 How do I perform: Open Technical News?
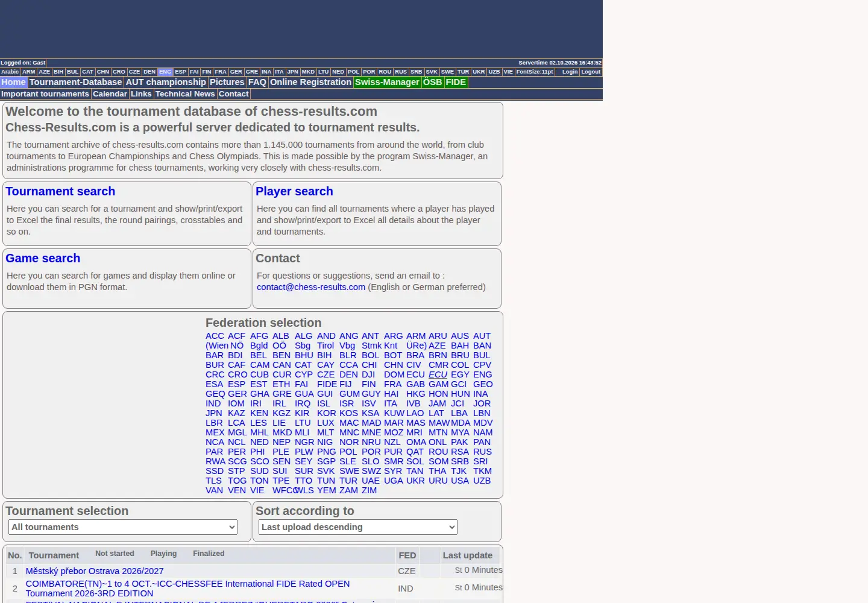(185, 93)
